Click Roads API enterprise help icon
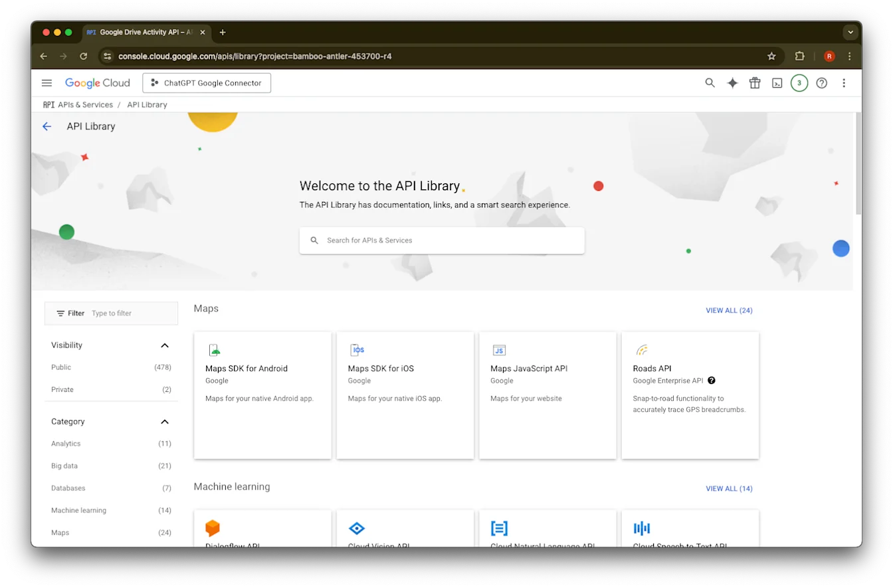Viewport: 893px width, 588px height. 712,381
